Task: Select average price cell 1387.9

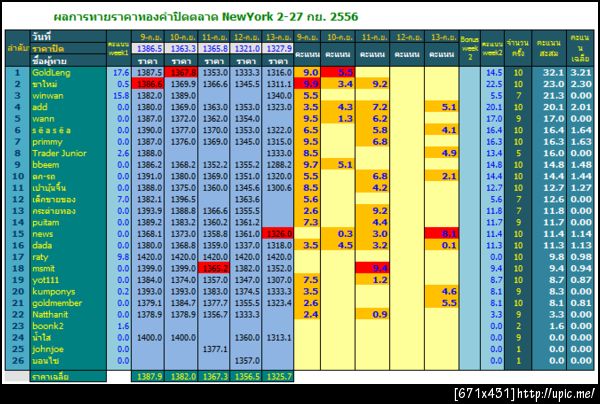Action: point(148,376)
